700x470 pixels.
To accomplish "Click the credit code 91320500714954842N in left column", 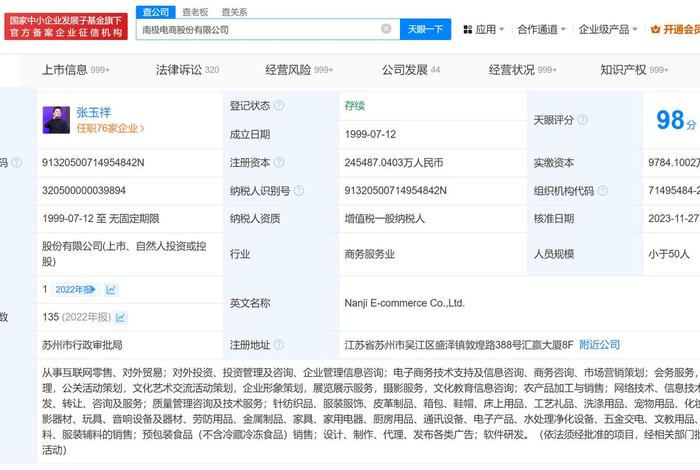I will click(x=93, y=162).
